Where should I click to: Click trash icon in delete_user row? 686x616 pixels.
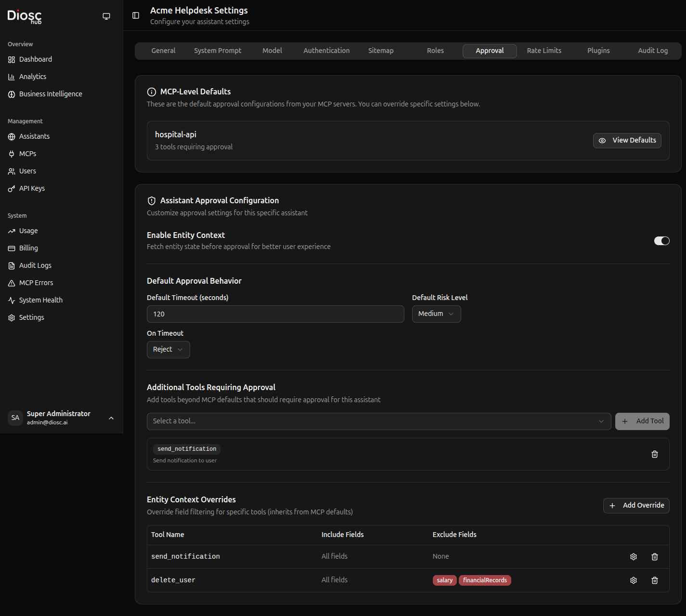(x=654, y=580)
